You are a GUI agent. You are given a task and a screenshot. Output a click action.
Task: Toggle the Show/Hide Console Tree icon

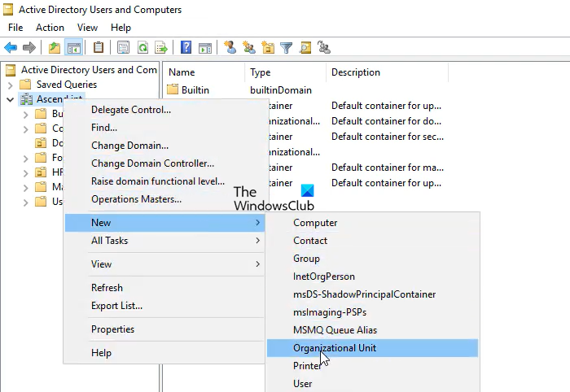73,47
